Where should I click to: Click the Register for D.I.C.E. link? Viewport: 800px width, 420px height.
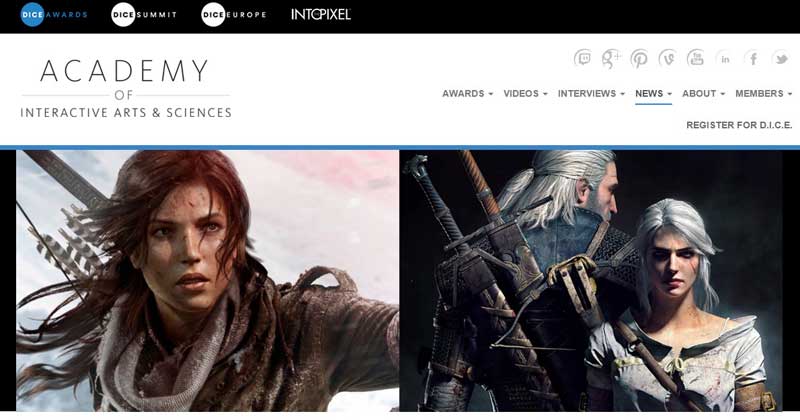point(739,125)
